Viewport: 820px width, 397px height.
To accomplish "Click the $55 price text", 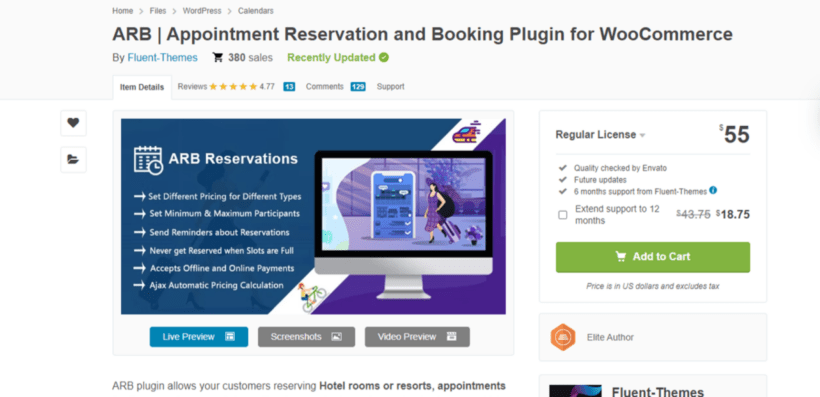I will coord(734,134).
